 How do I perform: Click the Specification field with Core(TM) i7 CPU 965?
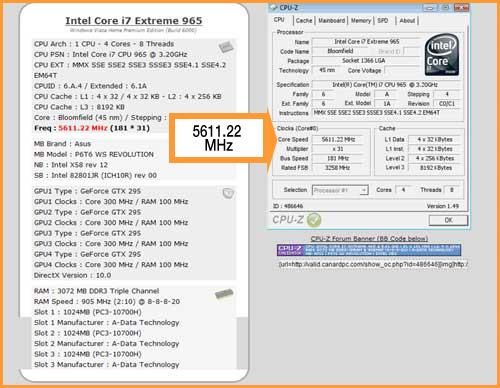(386, 85)
